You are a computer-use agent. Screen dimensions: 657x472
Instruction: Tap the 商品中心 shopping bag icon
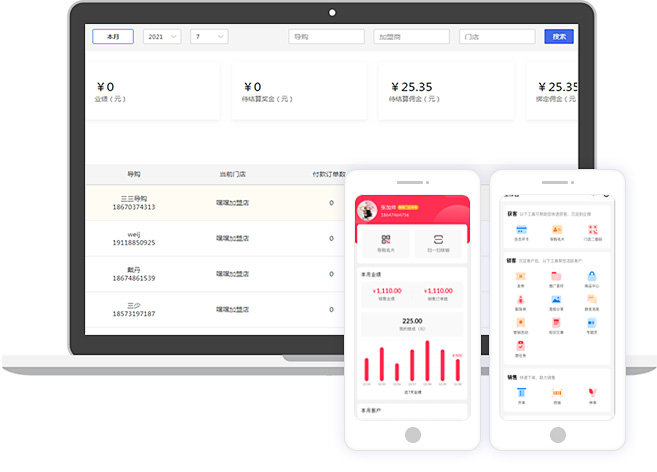click(x=592, y=277)
